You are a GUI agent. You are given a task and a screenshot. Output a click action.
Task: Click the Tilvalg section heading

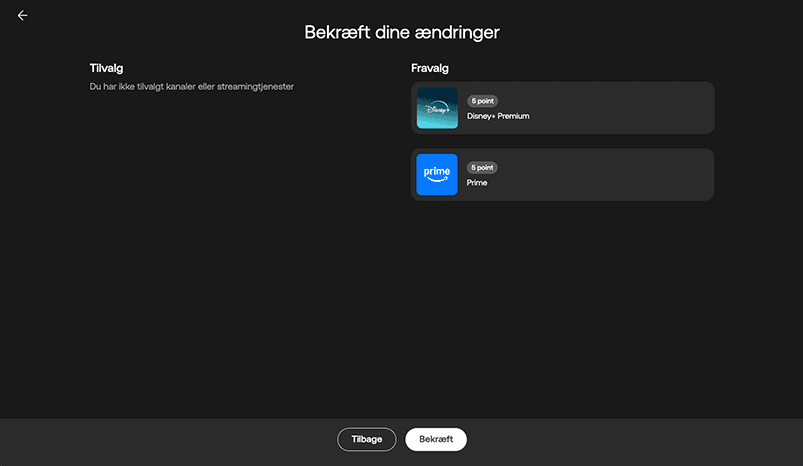105,68
